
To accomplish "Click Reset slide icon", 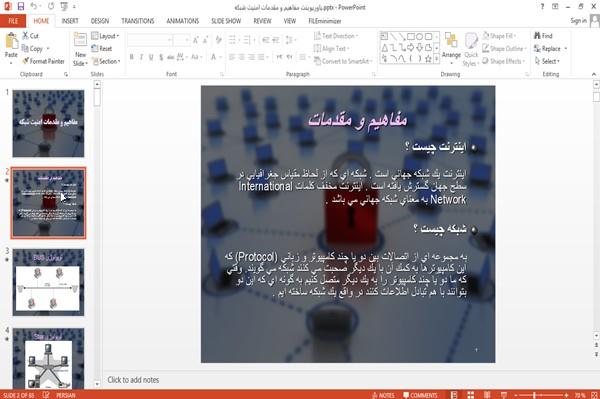I will click(95, 49).
